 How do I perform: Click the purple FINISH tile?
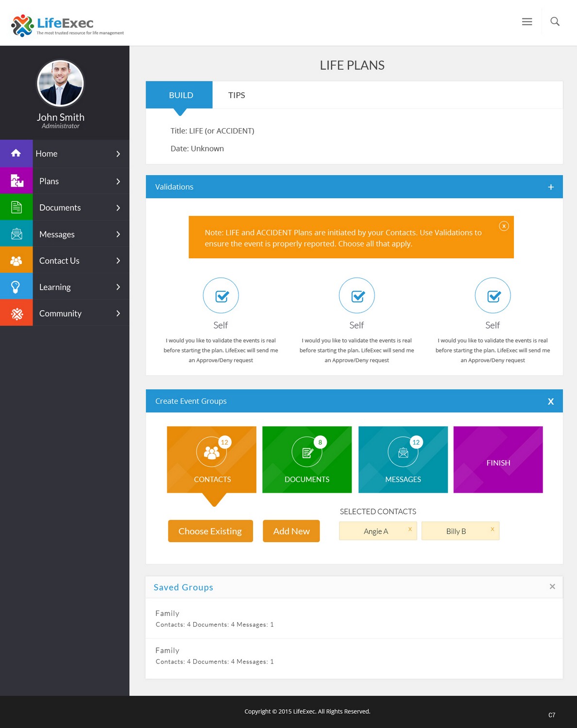point(498,460)
